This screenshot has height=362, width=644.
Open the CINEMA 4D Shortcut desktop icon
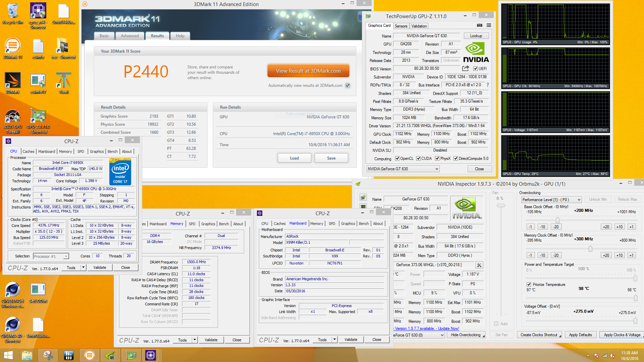(12, 330)
